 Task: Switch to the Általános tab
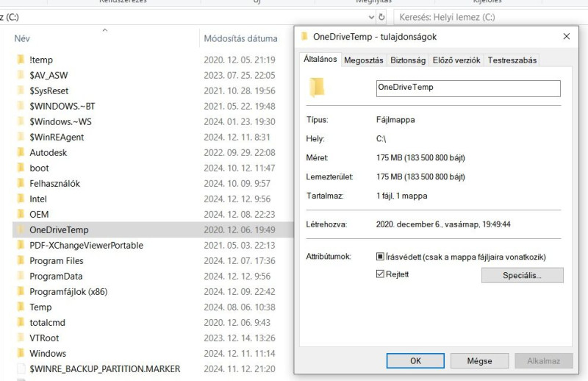pyautogui.click(x=320, y=59)
